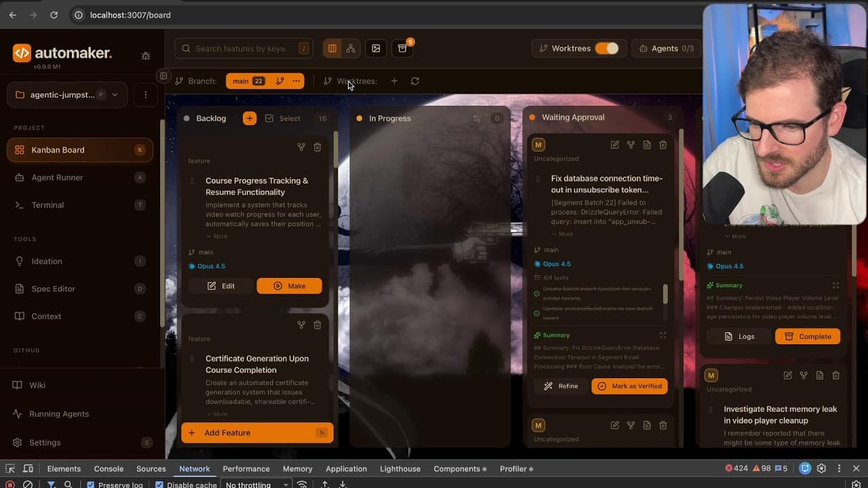Image resolution: width=868 pixels, height=488 pixels.
Task: Expand More on Course Progress Tracking card
Action: click(x=217, y=237)
